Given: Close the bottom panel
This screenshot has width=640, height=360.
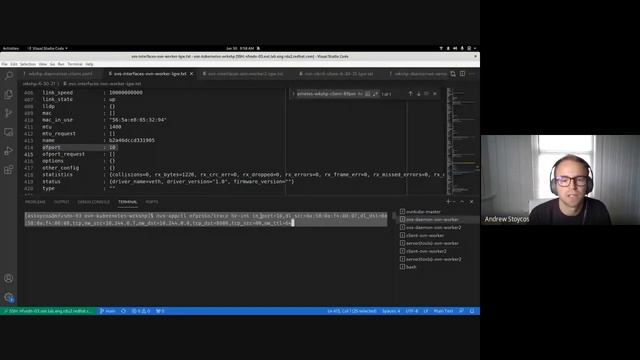Looking at the screenshot, I should (x=471, y=202).
